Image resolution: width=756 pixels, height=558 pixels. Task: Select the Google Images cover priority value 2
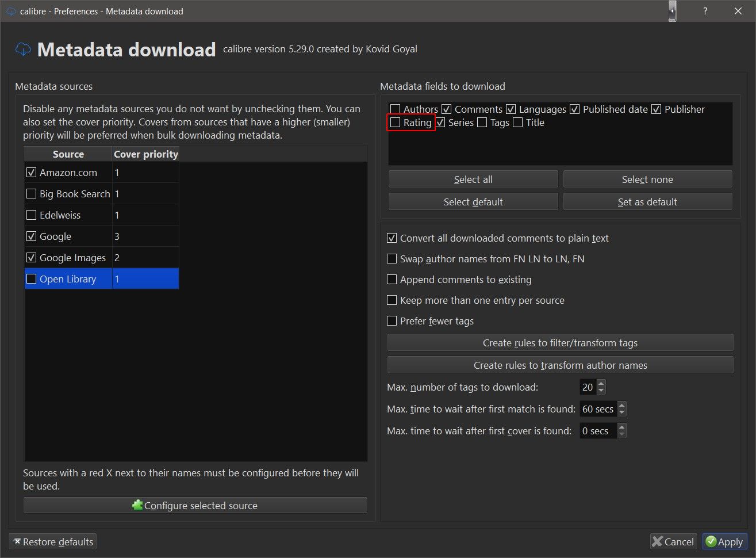(145, 258)
